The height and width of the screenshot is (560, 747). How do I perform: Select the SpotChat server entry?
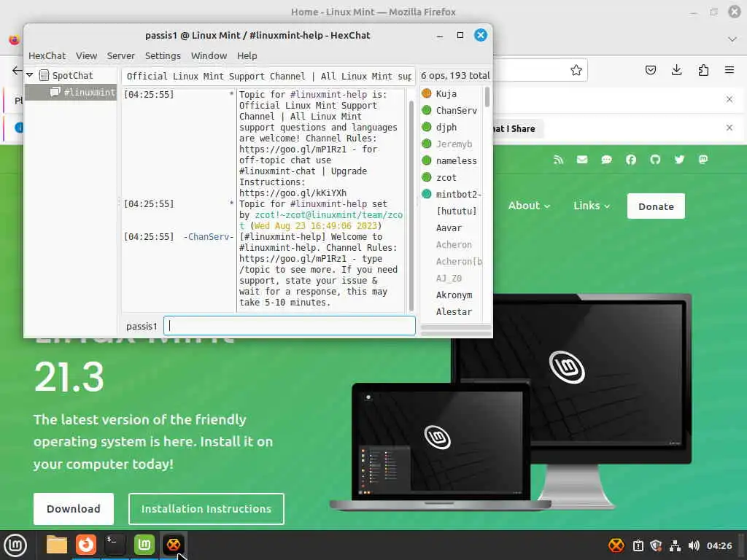(72, 75)
